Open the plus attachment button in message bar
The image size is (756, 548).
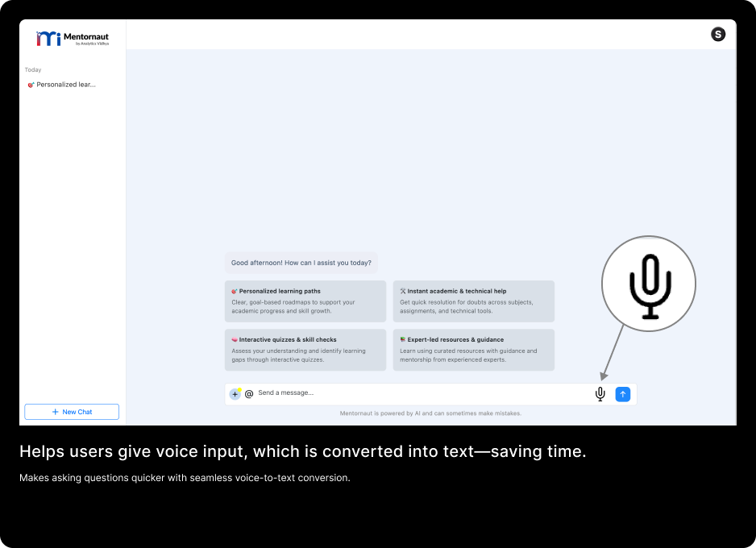[x=235, y=394]
